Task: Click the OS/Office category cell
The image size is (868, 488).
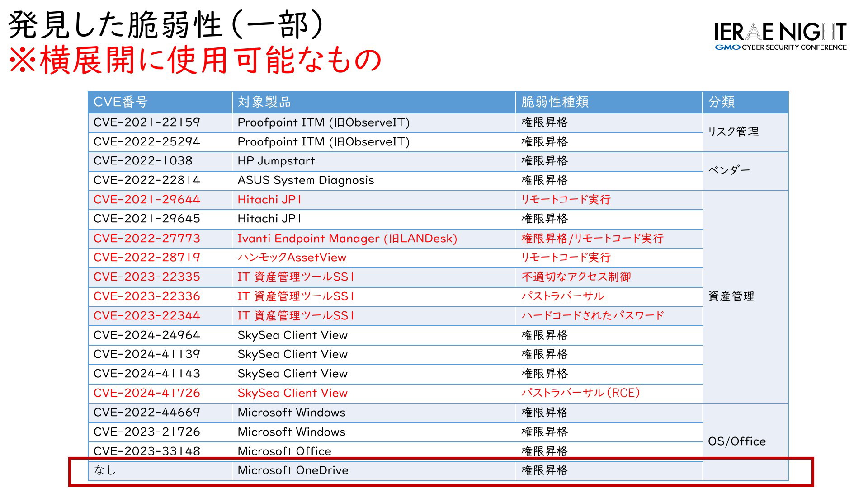Action: tap(745, 442)
